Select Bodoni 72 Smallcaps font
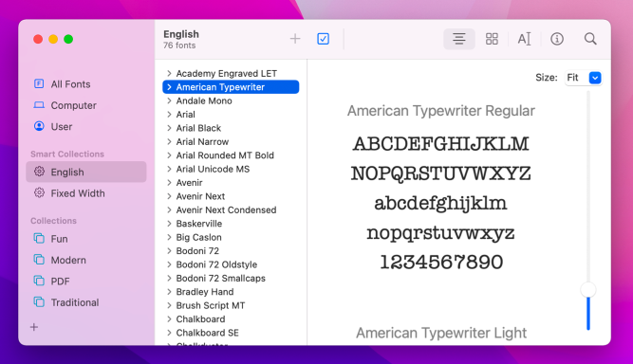 click(x=231, y=278)
